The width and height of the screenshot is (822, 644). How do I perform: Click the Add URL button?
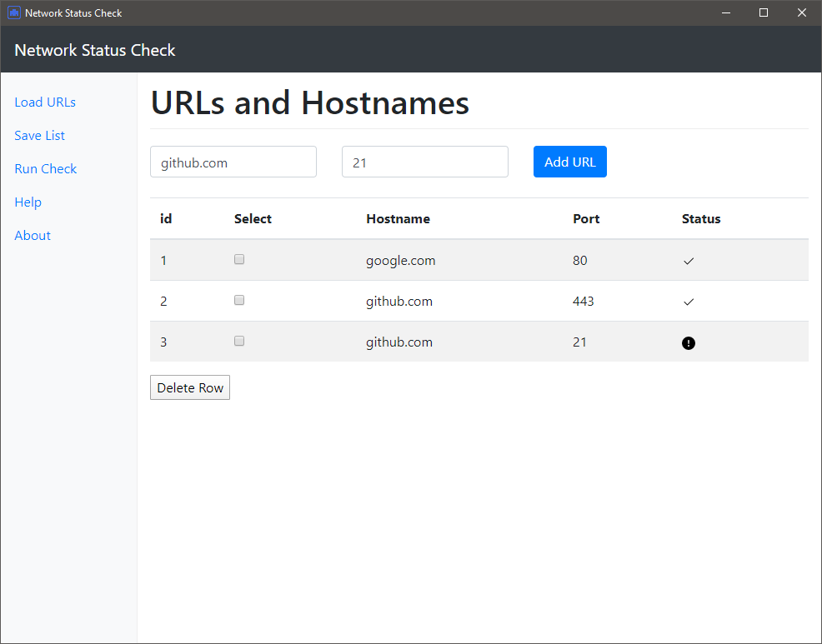coord(570,162)
